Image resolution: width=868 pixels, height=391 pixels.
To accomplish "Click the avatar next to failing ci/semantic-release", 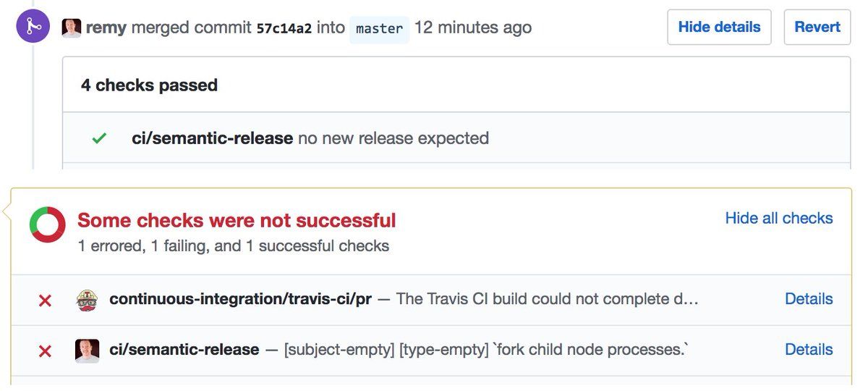I will [87, 350].
